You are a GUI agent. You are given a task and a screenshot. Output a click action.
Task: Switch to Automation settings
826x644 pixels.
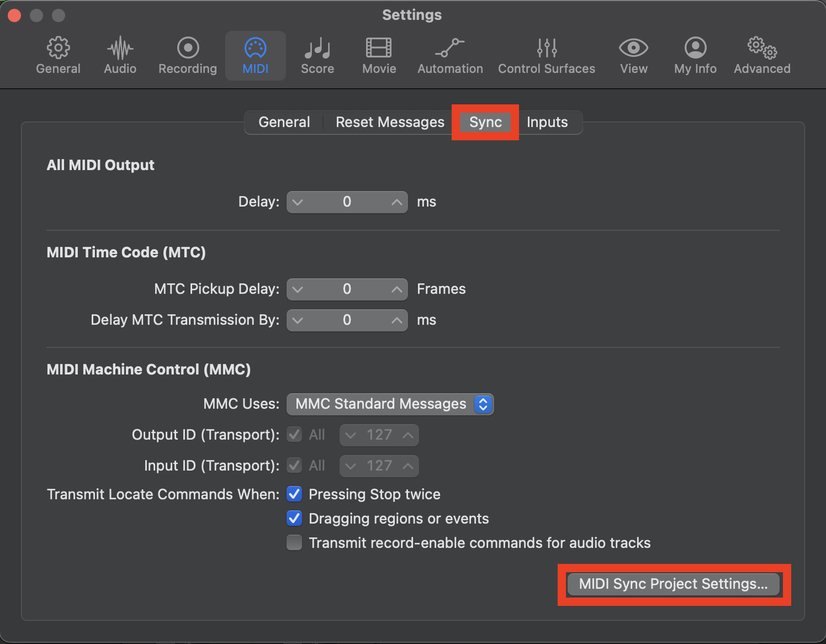[x=450, y=56]
